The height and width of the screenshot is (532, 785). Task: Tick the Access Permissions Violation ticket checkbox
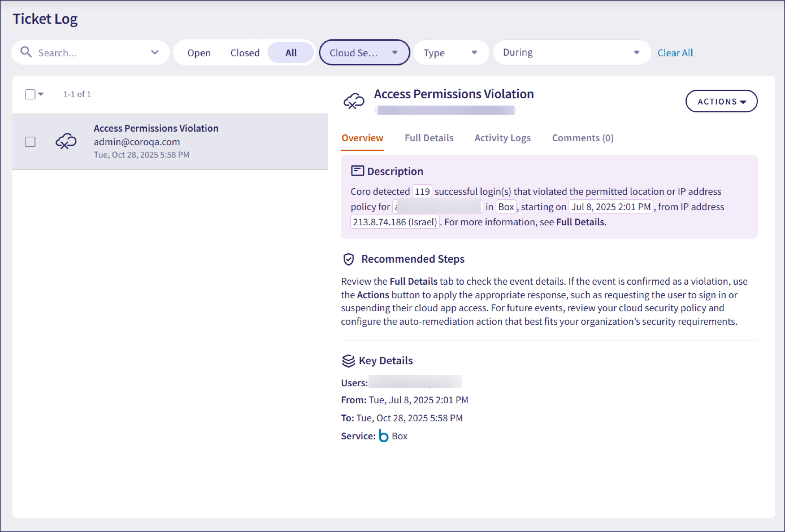(x=30, y=142)
